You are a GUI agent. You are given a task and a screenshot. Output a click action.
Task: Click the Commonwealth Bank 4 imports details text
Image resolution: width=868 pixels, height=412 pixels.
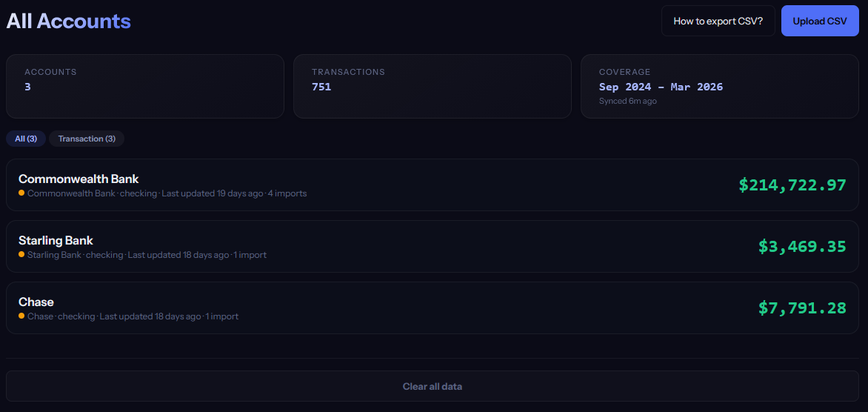(x=287, y=193)
